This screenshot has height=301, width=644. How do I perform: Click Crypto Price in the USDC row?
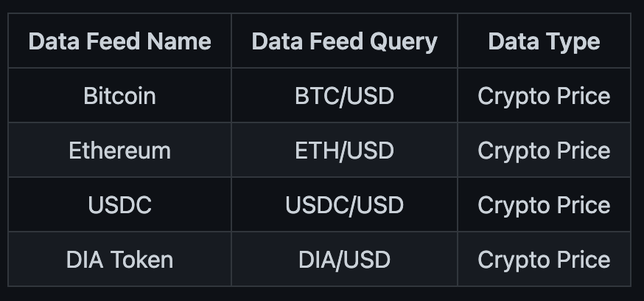(544, 206)
